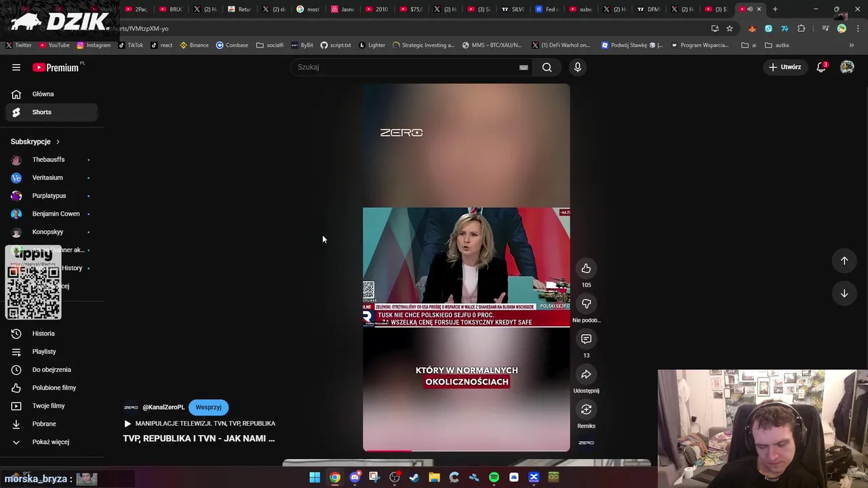Remix the Short with the Remiks button

[x=587, y=409]
